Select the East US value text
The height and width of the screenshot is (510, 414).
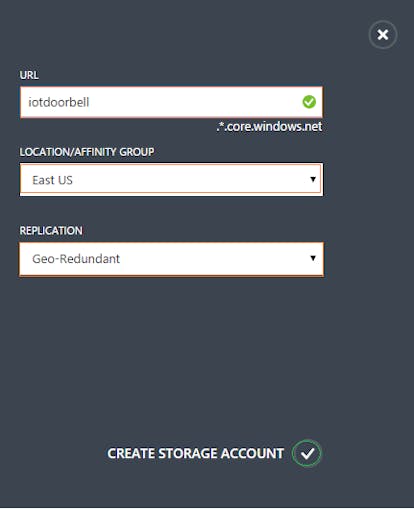coord(52,180)
